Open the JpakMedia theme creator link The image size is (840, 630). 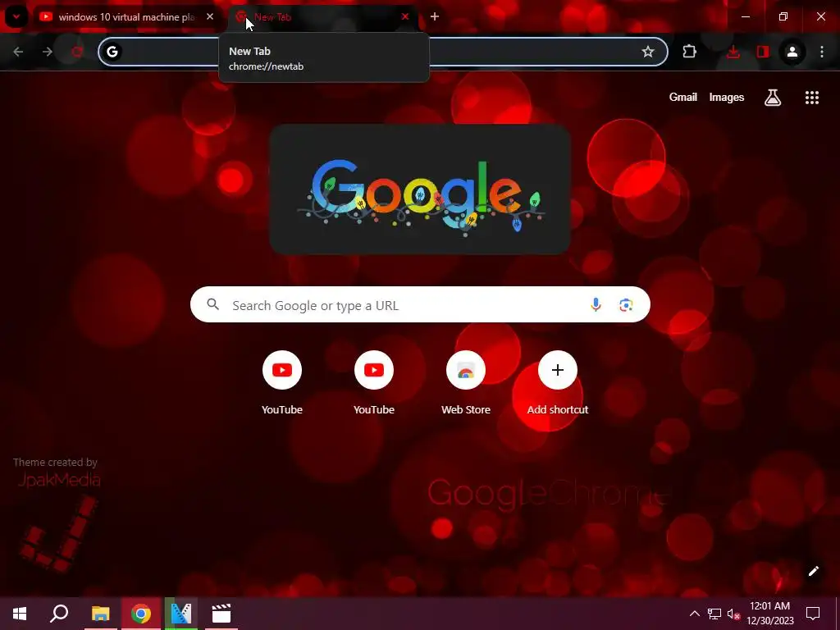59,479
